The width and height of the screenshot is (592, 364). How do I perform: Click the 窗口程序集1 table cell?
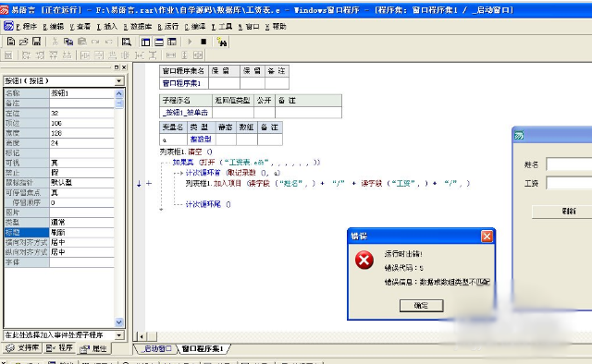[184, 83]
